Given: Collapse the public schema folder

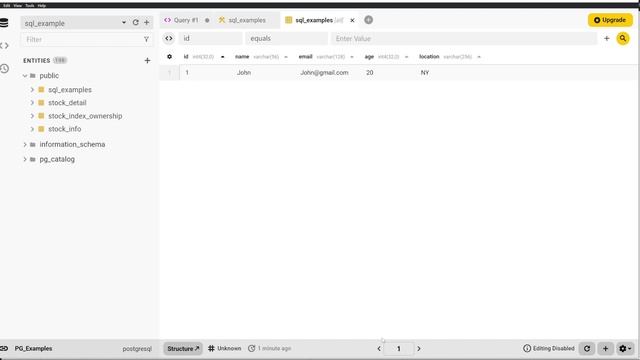Looking at the screenshot, I should click(x=25, y=76).
